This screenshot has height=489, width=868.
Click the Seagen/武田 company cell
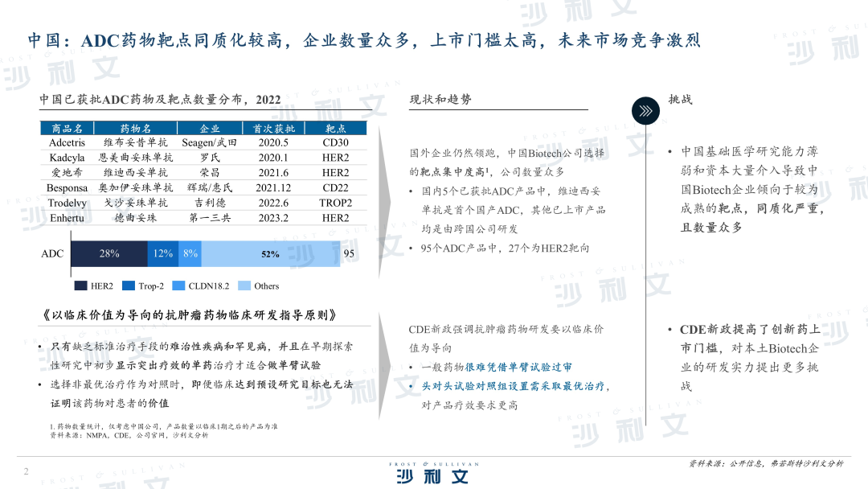(x=210, y=142)
